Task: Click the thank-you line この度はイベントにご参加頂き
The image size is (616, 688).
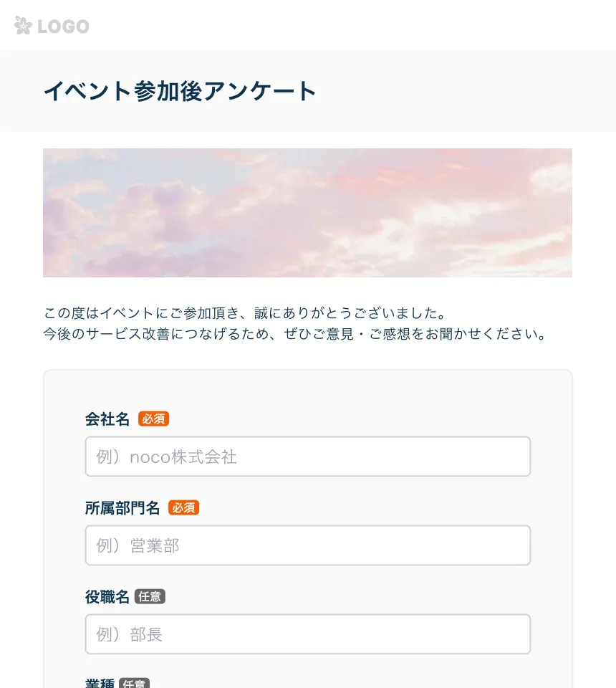Action: click(x=245, y=313)
